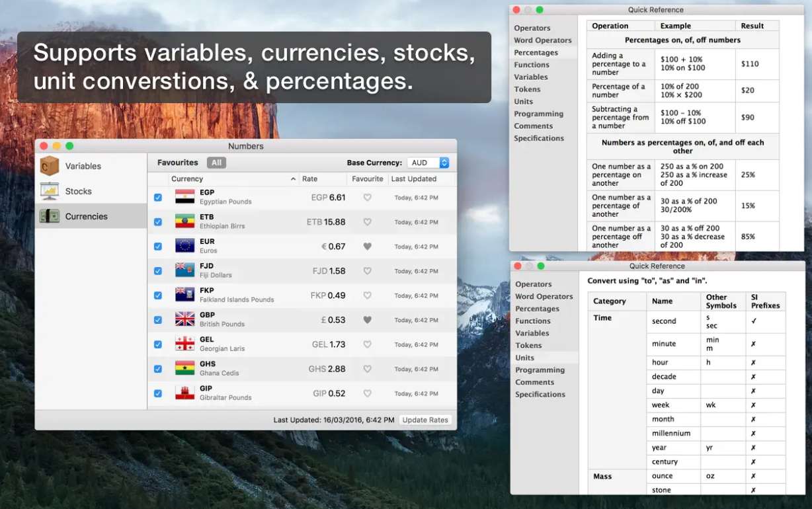
Task: Select Units in lower Quick Reference sidebar
Action: [525, 358]
